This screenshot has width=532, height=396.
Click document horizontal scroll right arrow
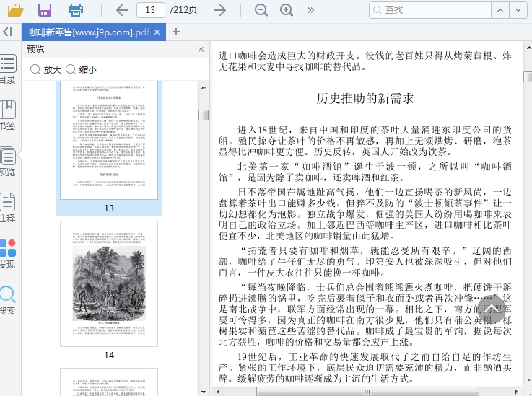pyautogui.click(x=516, y=392)
